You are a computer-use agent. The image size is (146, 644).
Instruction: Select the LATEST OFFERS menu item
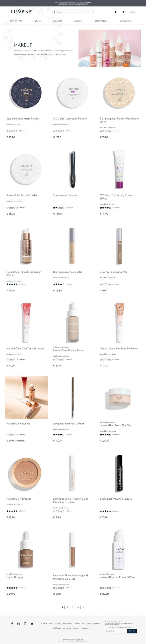click(101, 21)
